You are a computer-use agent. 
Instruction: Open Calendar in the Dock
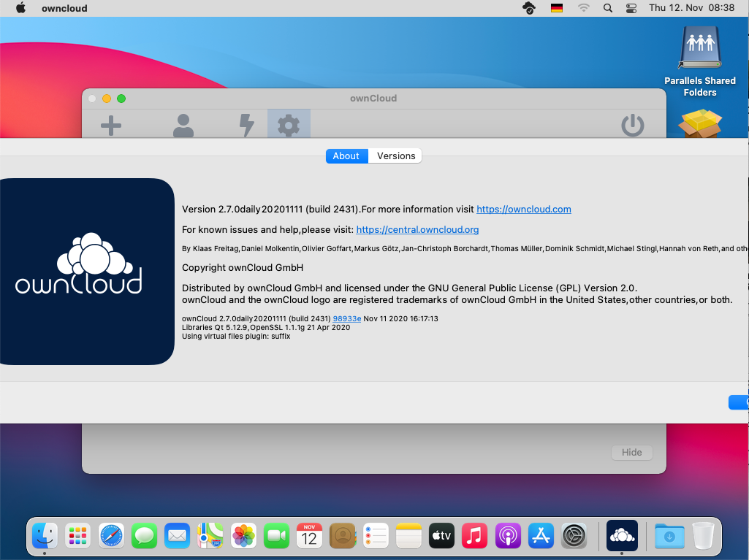[310, 535]
